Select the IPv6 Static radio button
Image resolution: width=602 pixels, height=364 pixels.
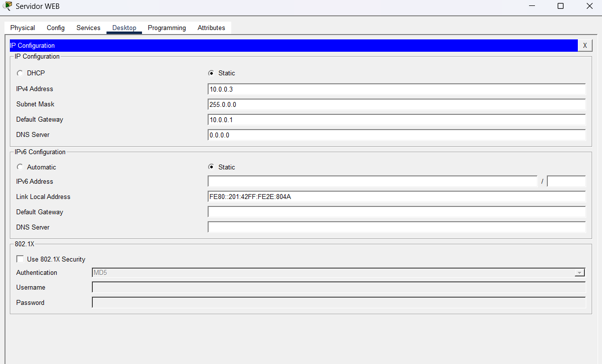(212, 167)
